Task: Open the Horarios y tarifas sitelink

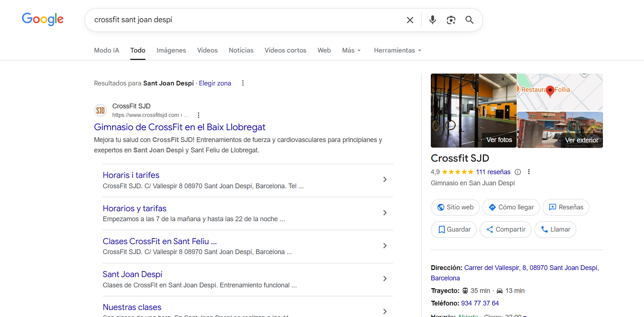Action: coord(135,209)
